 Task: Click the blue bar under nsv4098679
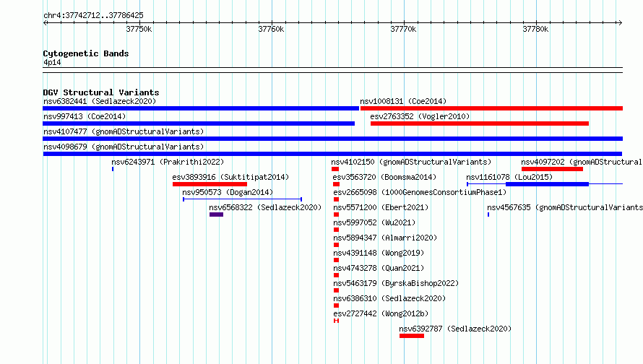[x=332, y=154]
